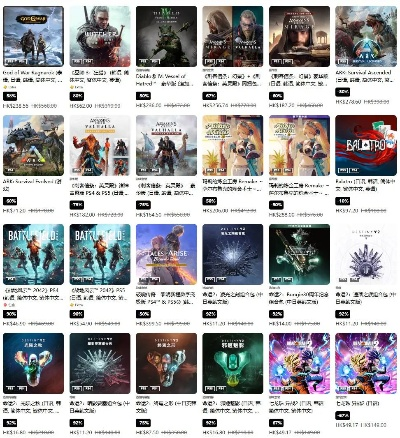This screenshot has width=400, height=438.
Task: Click the Balatro title link
Action: point(365,185)
